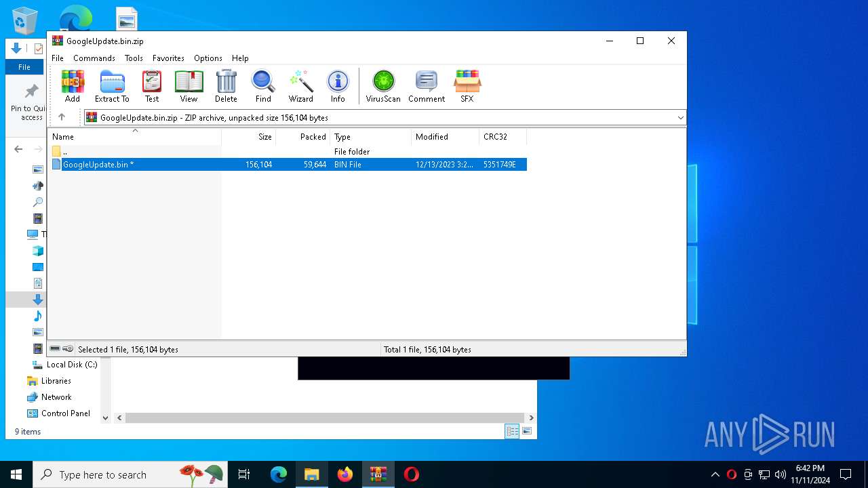The width and height of the screenshot is (868, 488).
Task: Select the 3D Objects cube icon in Explorer tree
Action: point(38,251)
